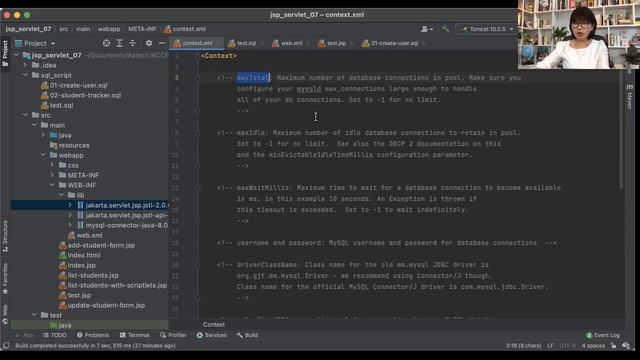Collapse the WEB-INF folder
The width and height of the screenshot is (640, 360).
point(53,185)
